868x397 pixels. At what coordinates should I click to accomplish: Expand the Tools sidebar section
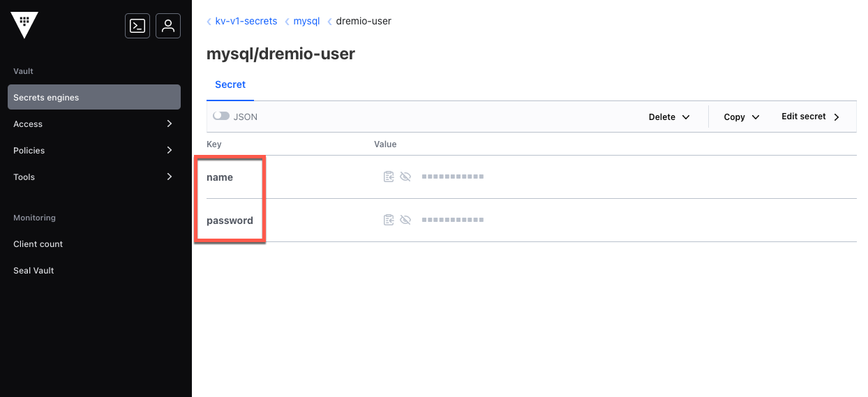pyautogui.click(x=93, y=177)
